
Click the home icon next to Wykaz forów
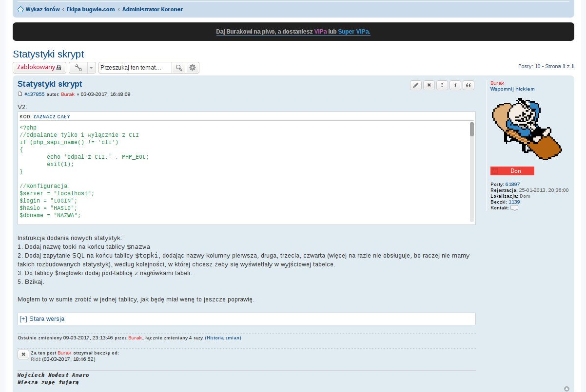20,9
